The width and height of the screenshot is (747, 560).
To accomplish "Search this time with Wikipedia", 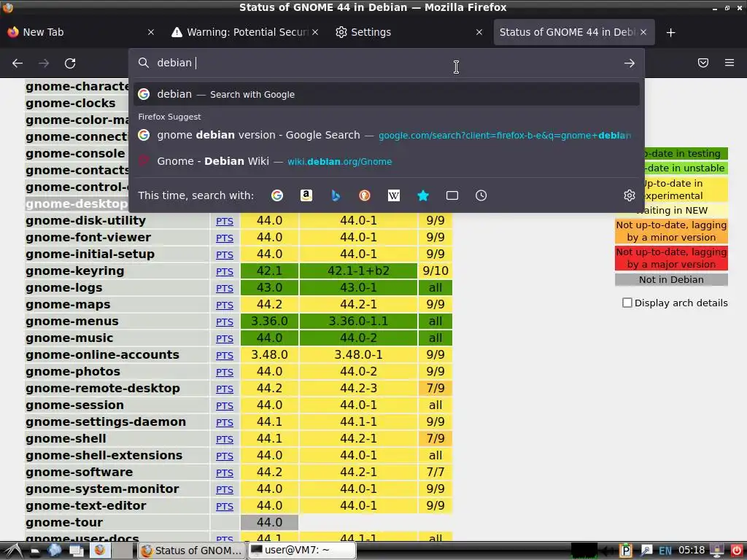I will pyautogui.click(x=394, y=195).
